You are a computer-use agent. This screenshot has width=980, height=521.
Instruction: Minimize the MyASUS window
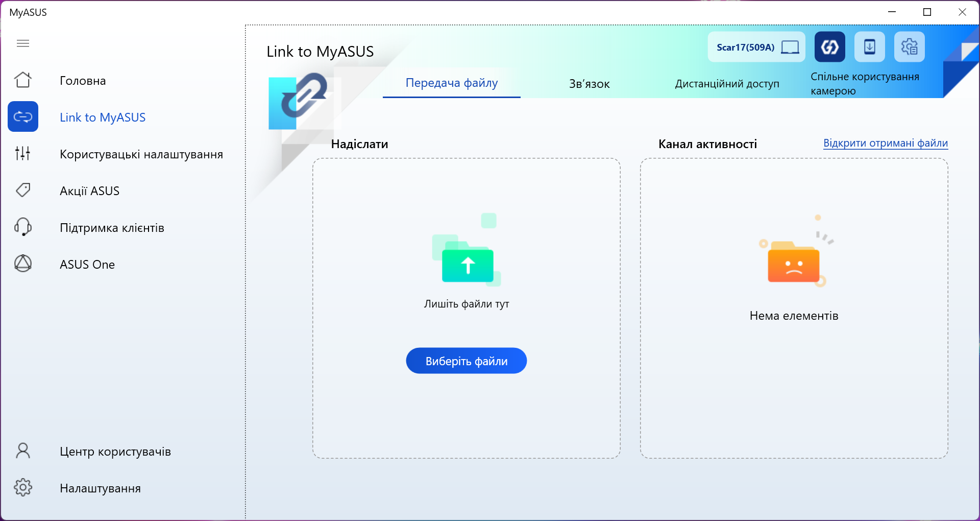(x=892, y=12)
